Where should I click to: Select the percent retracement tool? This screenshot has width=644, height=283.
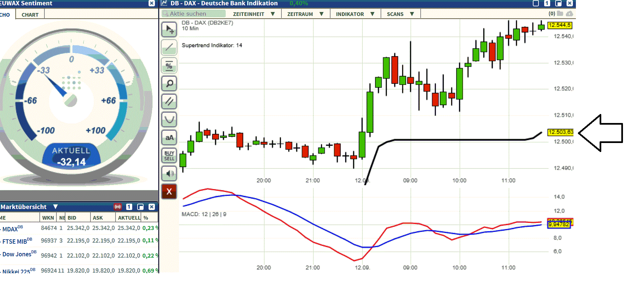click(x=169, y=65)
